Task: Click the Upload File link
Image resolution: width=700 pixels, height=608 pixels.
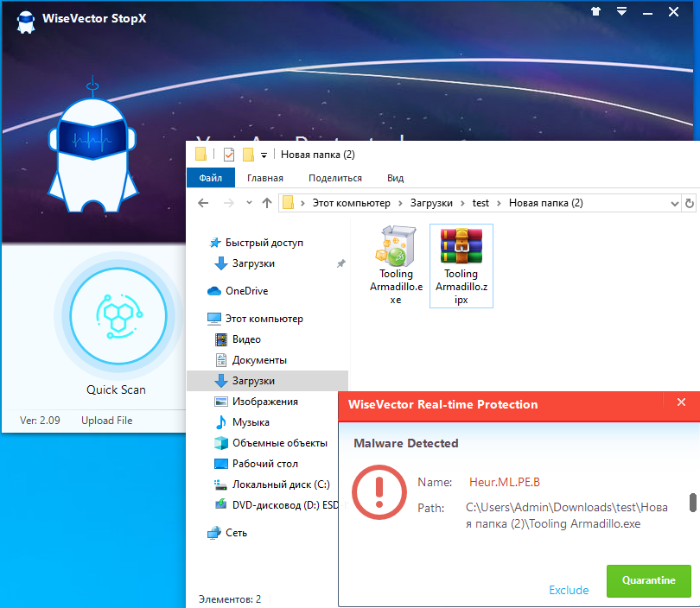Action: (x=106, y=421)
